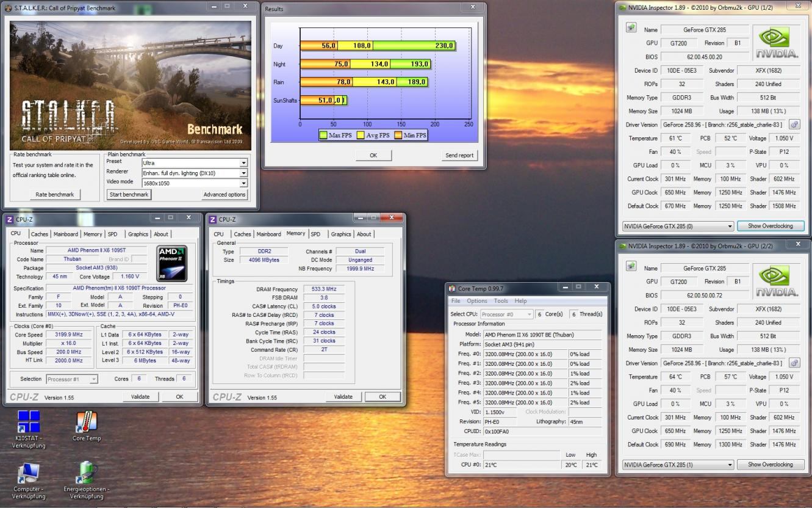Click Send report in Results window
The width and height of the screenshot is (812, 508).
click(459, 156)
